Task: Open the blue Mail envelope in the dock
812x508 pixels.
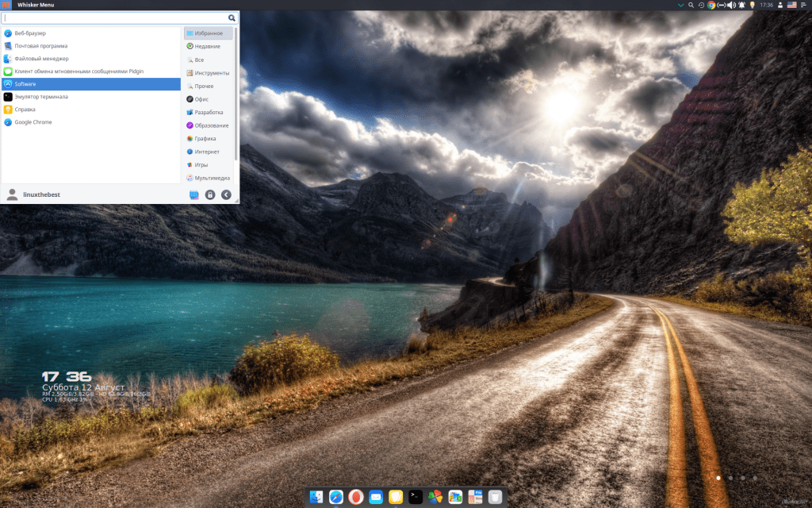Action: tap(376, 497)
